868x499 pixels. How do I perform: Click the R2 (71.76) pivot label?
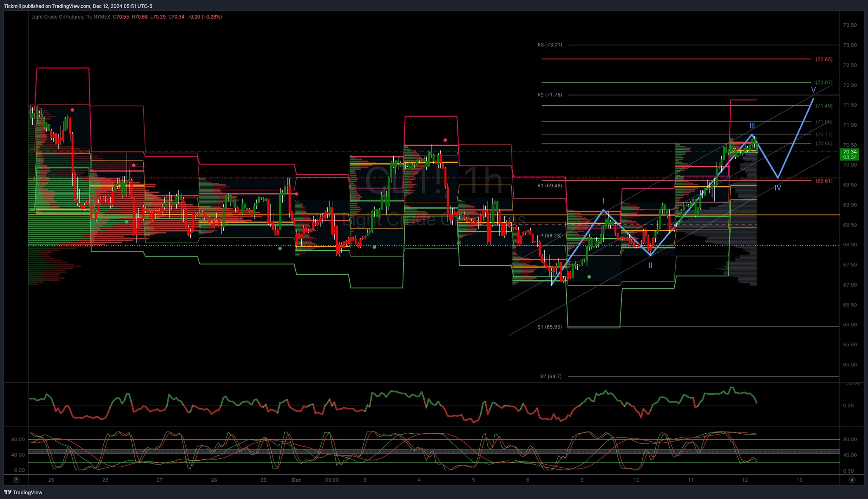click(550, 95)
